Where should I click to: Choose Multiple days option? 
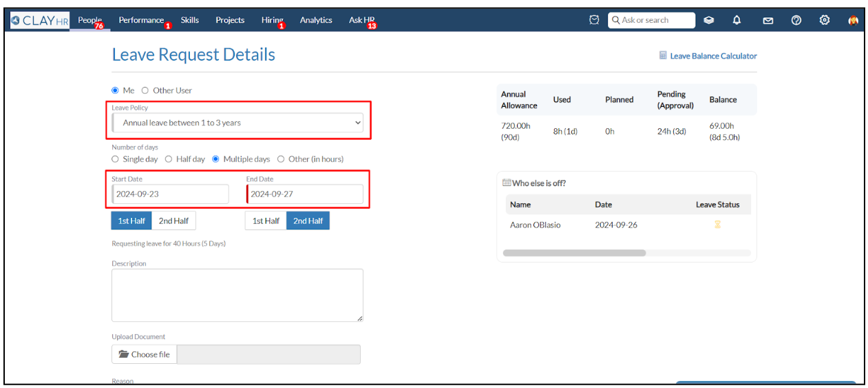[x=216, y=159]
